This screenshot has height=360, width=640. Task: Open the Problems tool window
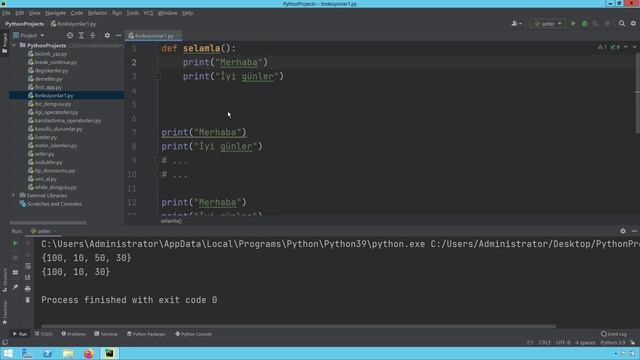[x=73, y=334]
